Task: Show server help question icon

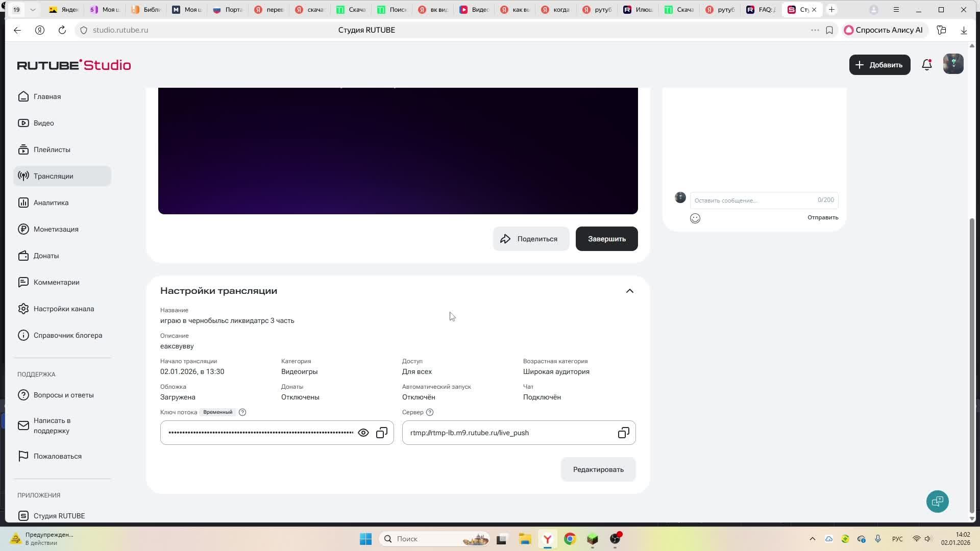Action: pyautogui.click(x=430, y=412)
